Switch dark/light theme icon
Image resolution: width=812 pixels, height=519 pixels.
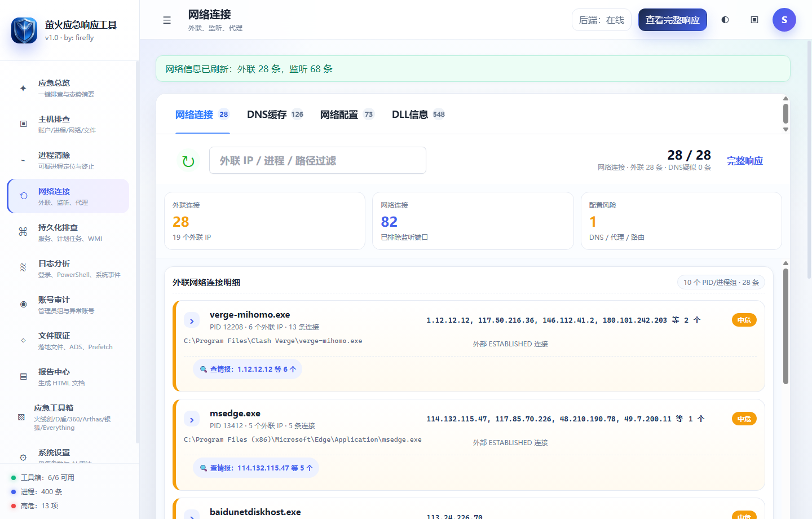tap(725, 20)
